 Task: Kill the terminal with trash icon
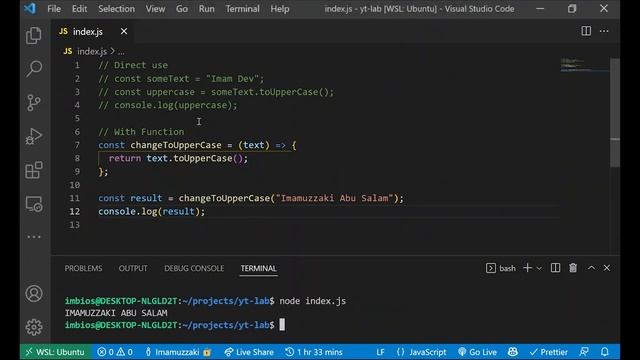click(x=573, y=268)
